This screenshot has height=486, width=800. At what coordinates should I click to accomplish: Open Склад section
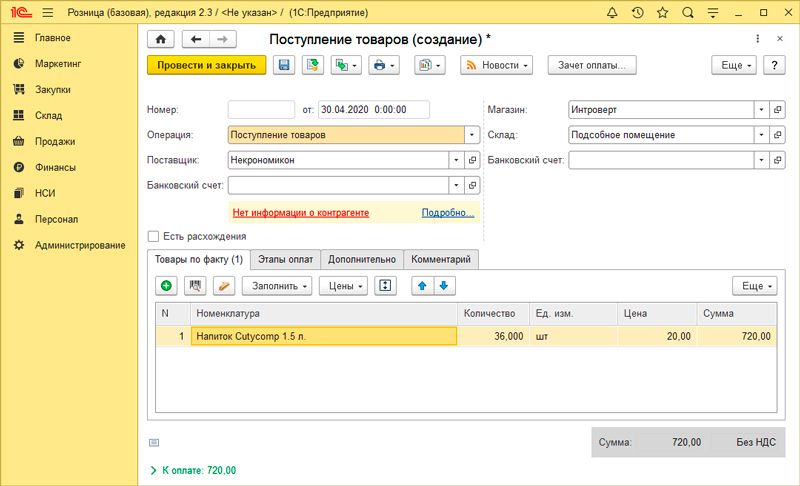tap(48, 116)
